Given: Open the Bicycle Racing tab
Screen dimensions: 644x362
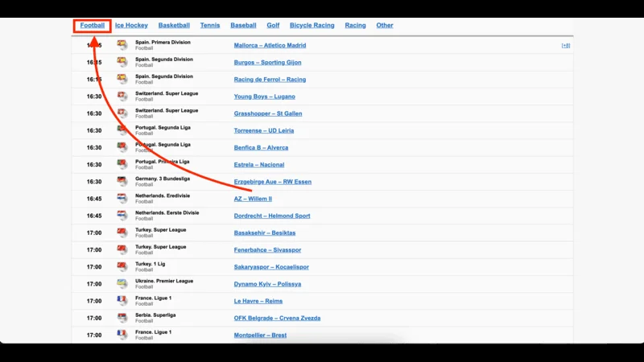Looking at the screenshot, I should pos(312,26).
